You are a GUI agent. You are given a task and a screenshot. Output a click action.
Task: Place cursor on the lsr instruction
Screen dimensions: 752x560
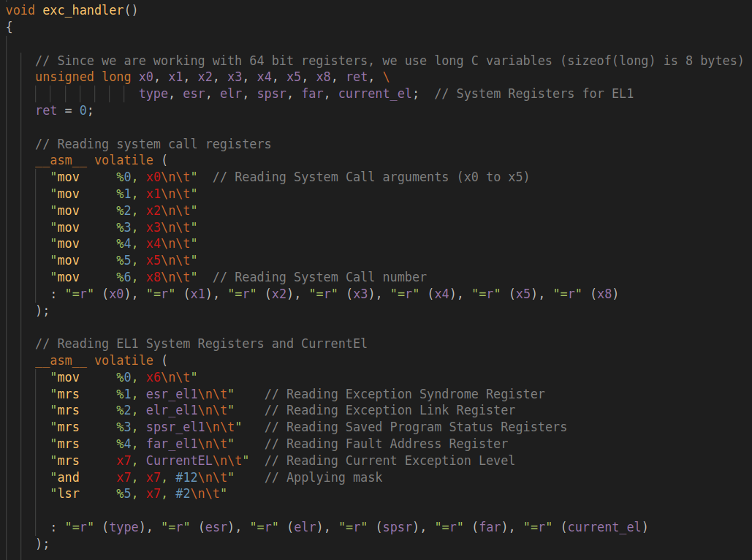pos(69,494)
